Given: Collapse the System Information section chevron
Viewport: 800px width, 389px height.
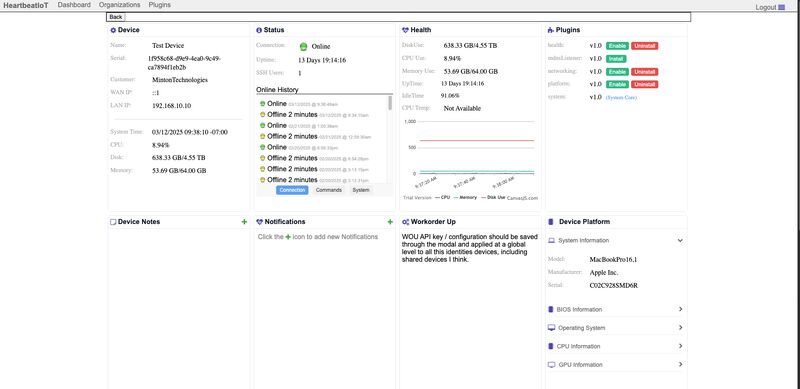Looking at the screenshot, I should pyautogui.click(x=680, y=240).
